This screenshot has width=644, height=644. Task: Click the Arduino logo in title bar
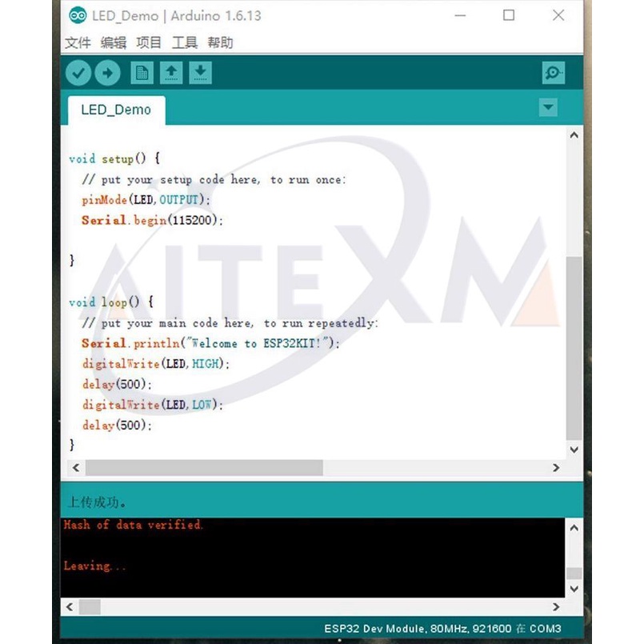(78, 16)
